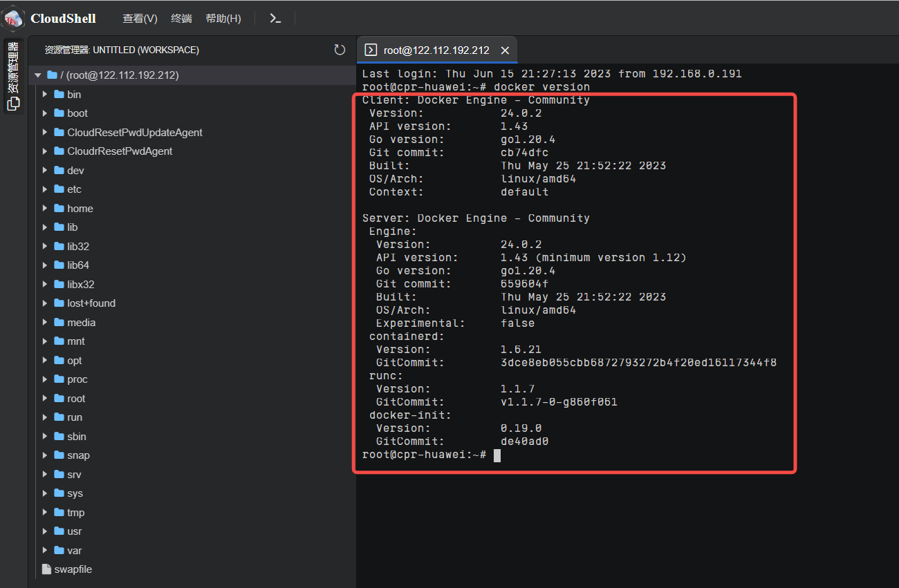Click the snap folder icon
899x588 pixels.
tap(59, 455)
